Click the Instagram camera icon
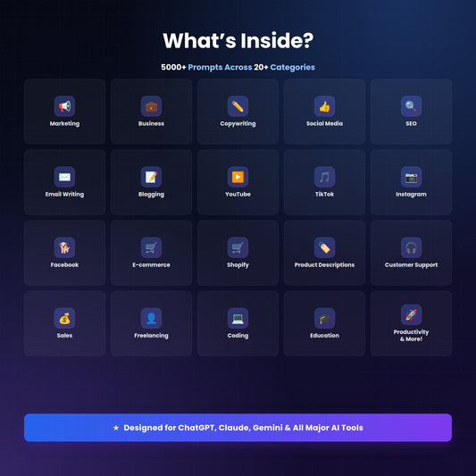 point(411,177)
